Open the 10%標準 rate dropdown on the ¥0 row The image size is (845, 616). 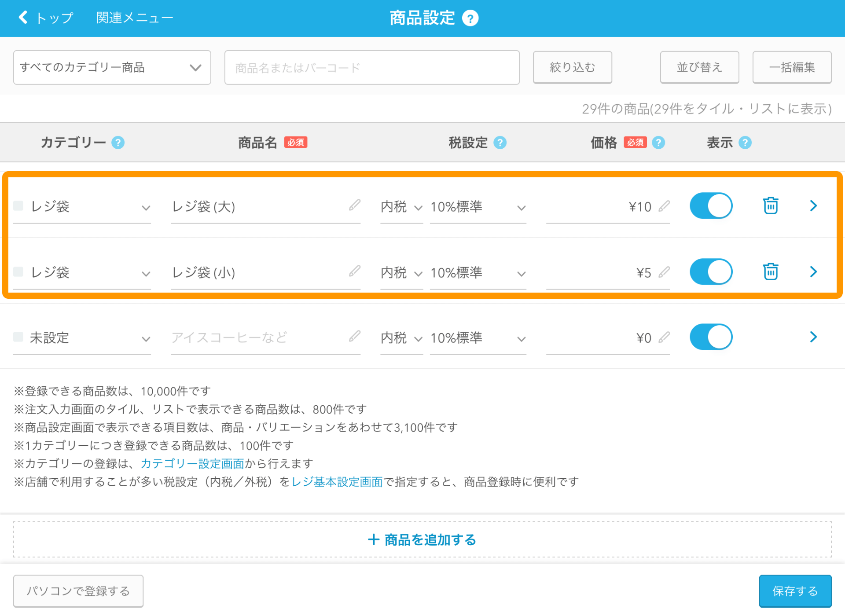(478, 338)
